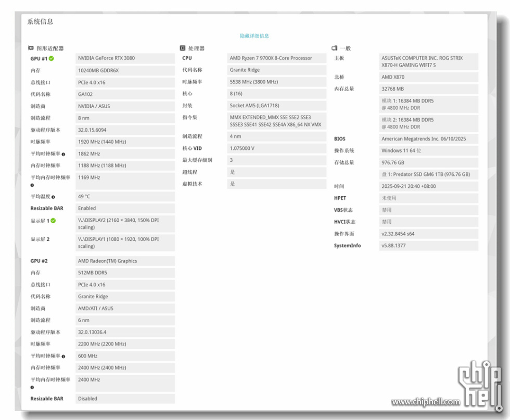Click the 32768 MB total memory value
The height and width of the screenshot is (420, 510).
point(429,89)
